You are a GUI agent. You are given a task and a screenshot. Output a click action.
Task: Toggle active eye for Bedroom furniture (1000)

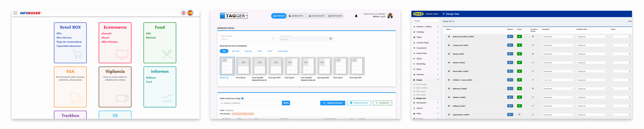pos(519,36)
